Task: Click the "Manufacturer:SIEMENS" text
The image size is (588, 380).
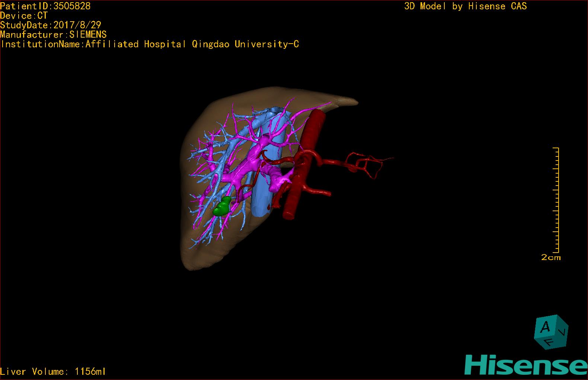Action: (x=53, y=35)
